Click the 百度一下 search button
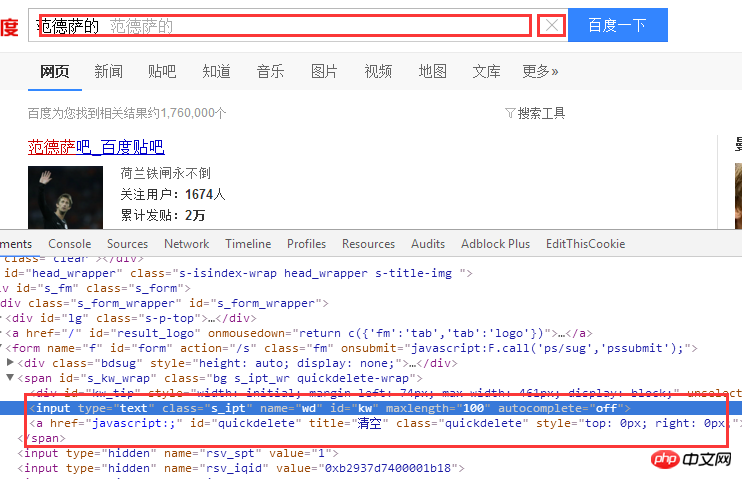Screen dimensions: 742x479 click(618, 25)
